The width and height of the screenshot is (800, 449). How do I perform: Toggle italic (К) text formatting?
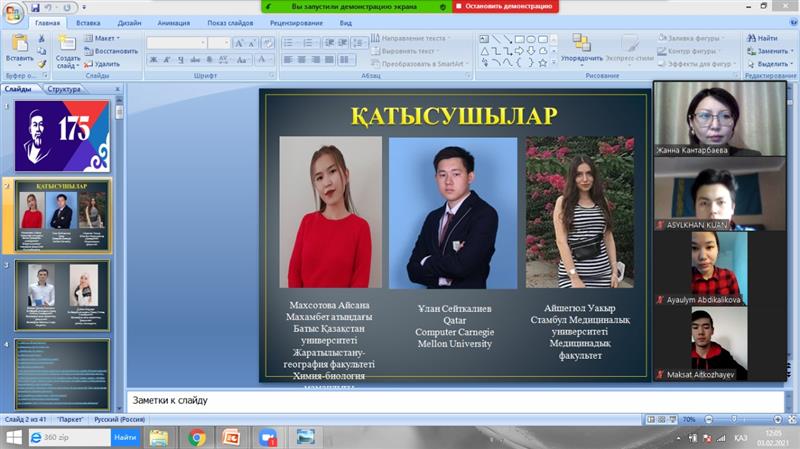point(167,60)
